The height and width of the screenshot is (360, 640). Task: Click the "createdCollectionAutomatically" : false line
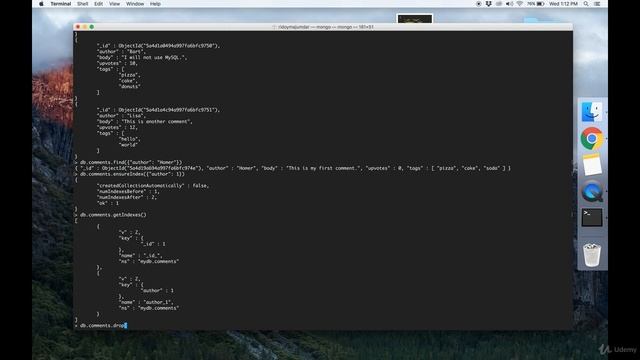(153, 186)
